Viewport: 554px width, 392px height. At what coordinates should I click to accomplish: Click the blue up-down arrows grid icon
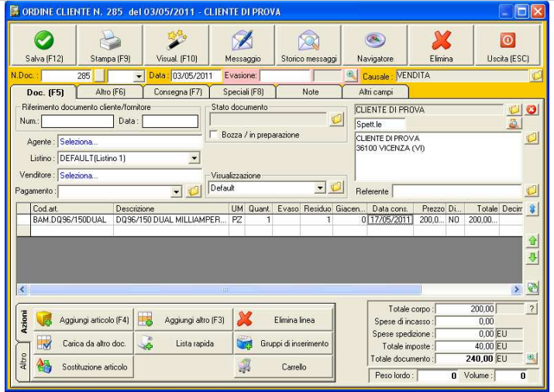coord(532,209)
